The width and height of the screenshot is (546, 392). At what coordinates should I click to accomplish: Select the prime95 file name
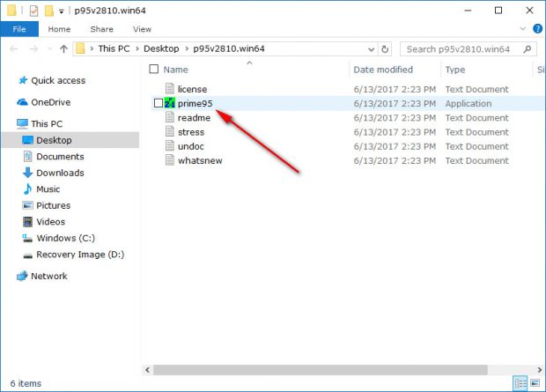coord(195,103)
